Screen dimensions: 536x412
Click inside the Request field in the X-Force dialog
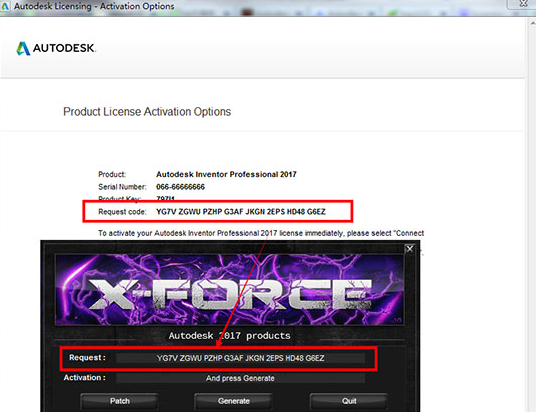[x=240, y=358]
